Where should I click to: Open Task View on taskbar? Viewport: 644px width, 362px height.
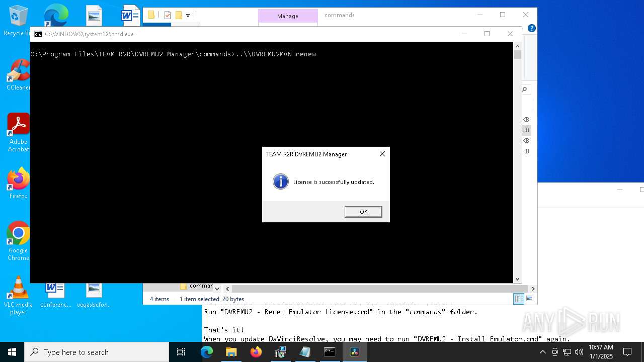tap(181, 352)
